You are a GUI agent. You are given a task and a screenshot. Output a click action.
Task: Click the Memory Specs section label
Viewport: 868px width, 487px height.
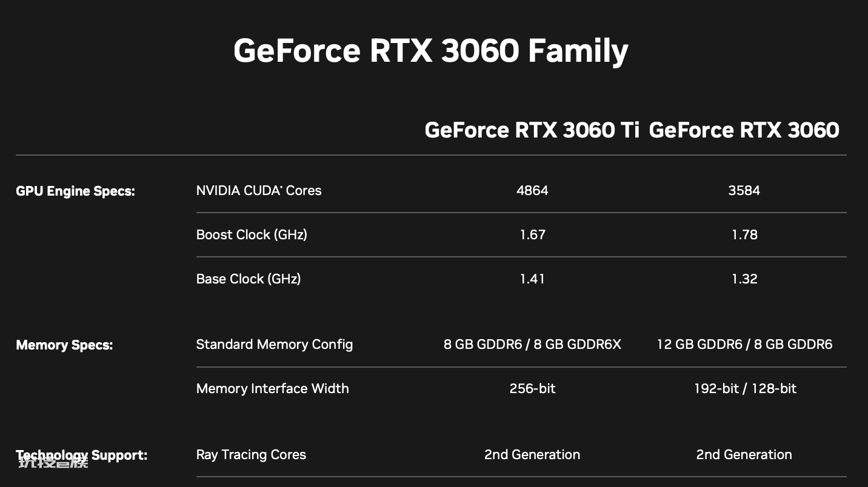[x=64, y=345]
